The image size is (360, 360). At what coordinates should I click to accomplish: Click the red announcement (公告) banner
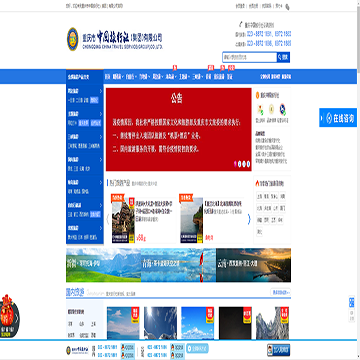pos(179,129)
